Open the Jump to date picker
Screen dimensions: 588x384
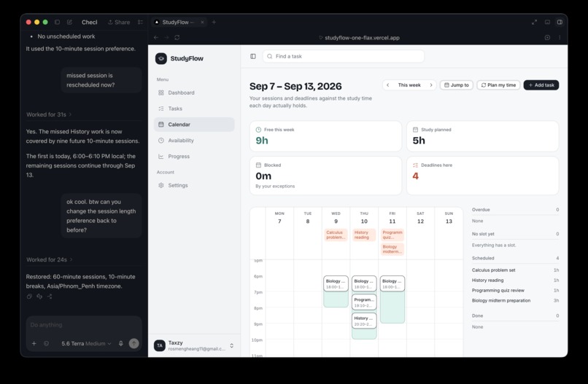457,85
